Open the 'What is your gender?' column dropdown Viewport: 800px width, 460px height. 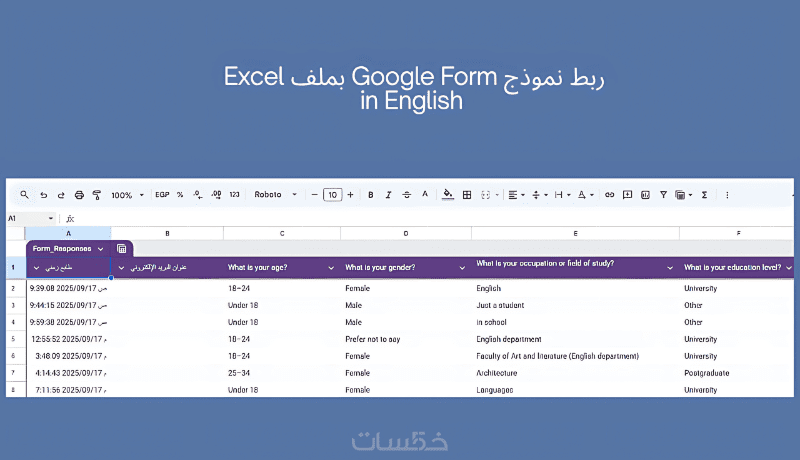tap(462, 268)
